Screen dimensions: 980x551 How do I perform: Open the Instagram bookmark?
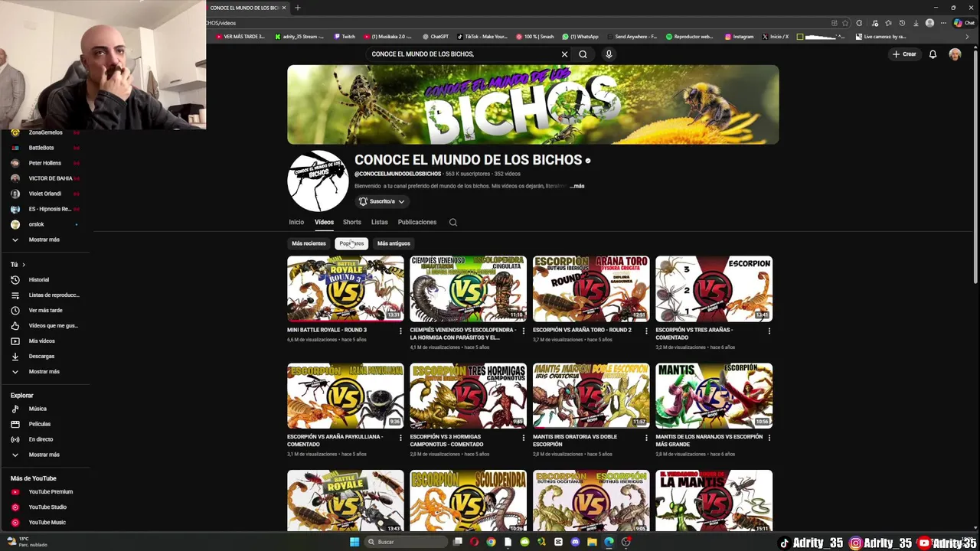tap(739, 37)
